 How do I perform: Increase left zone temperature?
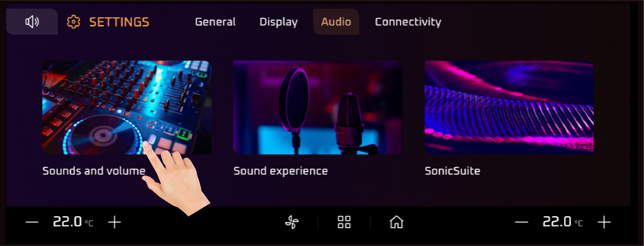114,222
